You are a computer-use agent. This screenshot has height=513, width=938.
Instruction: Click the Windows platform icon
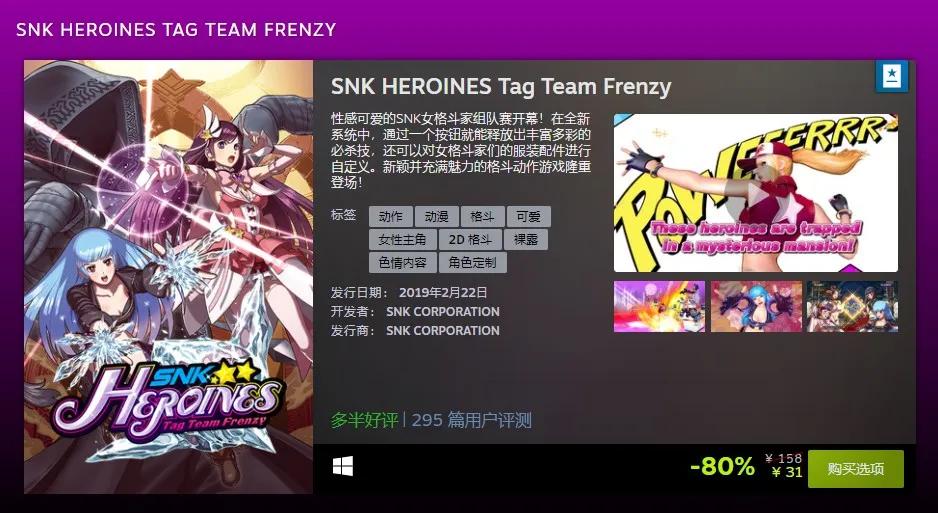tap(343, 466)
